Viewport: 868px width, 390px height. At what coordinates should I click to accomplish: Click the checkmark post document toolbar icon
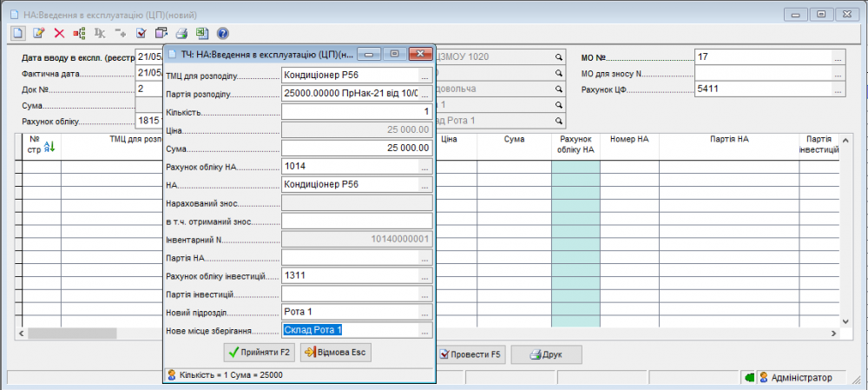(x=141, y=33)
